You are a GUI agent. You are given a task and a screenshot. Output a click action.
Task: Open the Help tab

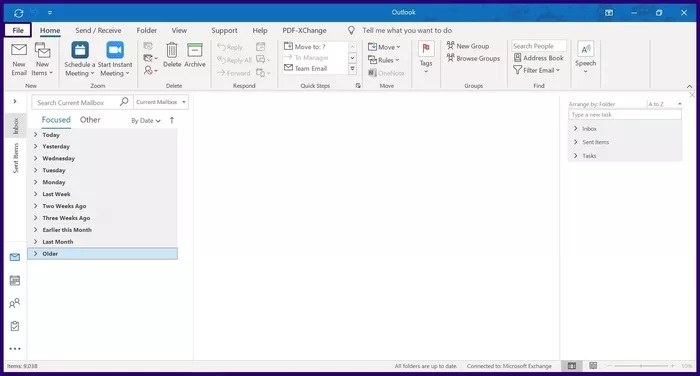(260, 30)
